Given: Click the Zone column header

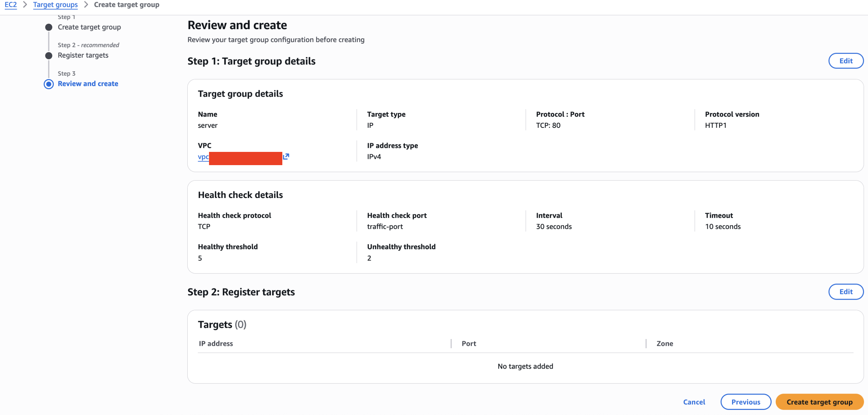Looking at the screenshot, I should pos(664,344).
